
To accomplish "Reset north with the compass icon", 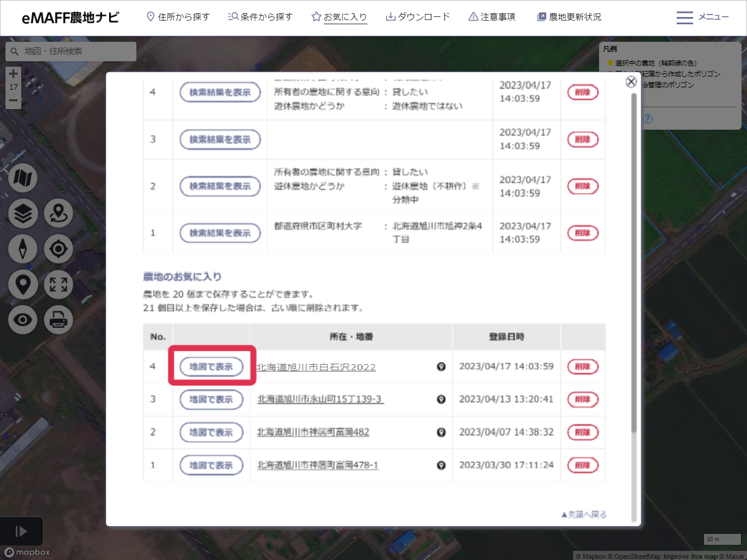I will pyautogui.click(x=23, y=249).
